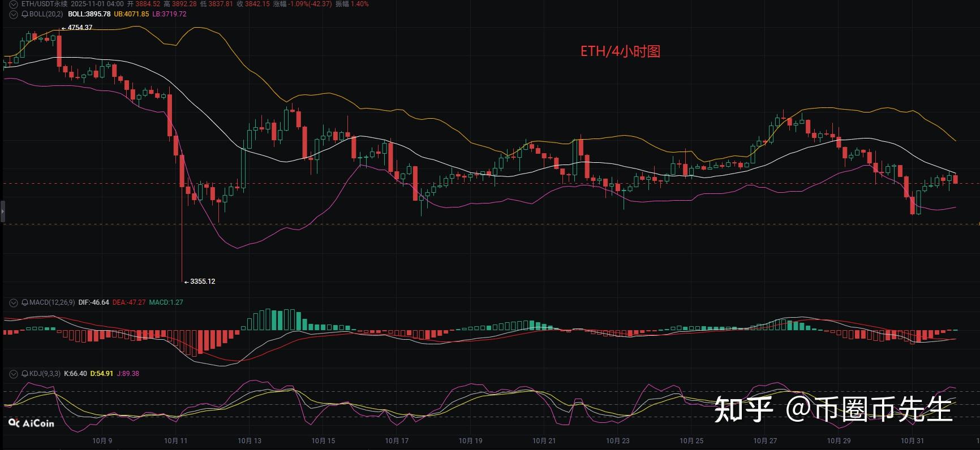Collapse the KDJ indicator panel chevron
Image resolution: width=980 pixels, height=450 pixels.
[x=14, y=374]
